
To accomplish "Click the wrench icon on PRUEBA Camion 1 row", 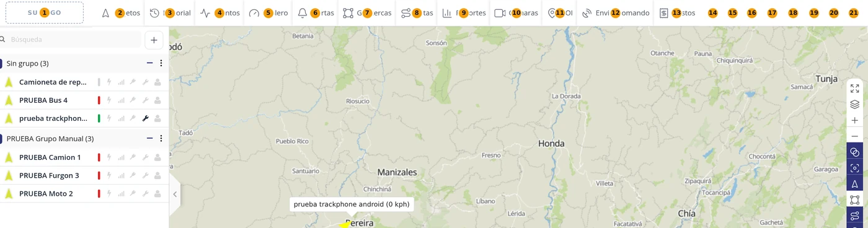I will [145, 157].
